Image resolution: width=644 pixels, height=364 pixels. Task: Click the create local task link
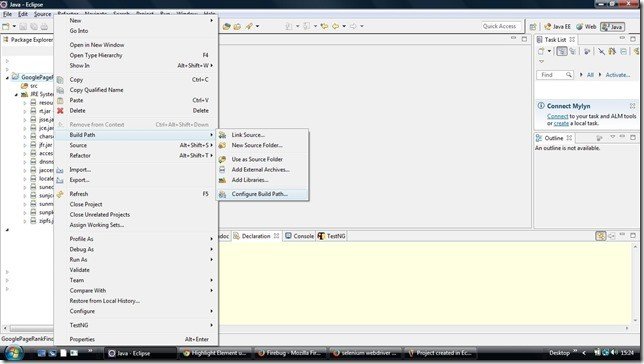pyautogui.click(x=561, y=123)
